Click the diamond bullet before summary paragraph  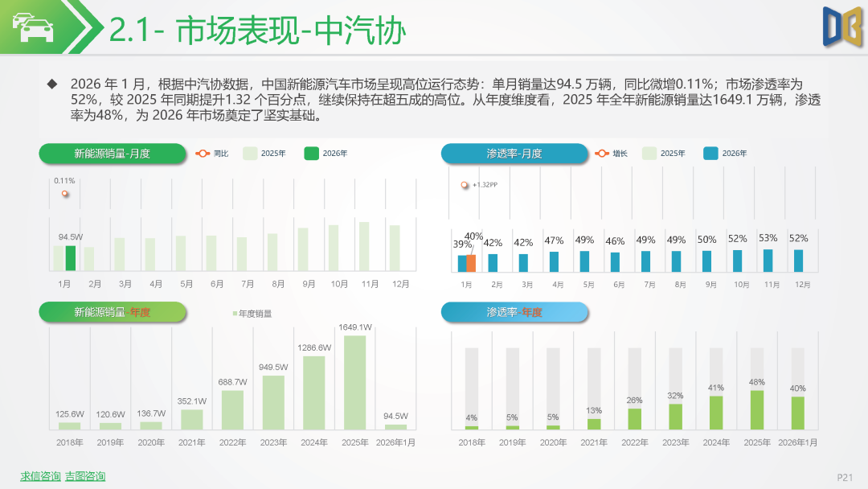click(x=52, y=84)
